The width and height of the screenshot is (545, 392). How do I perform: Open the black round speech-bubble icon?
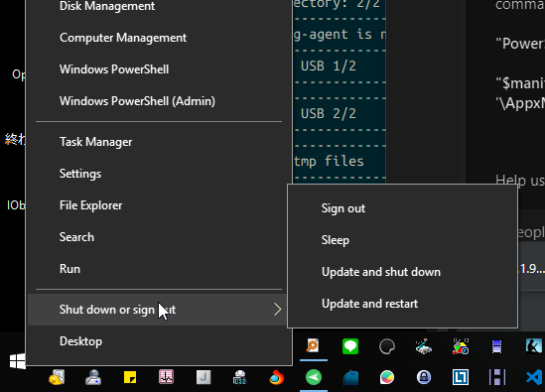click(x=387, y=346)
